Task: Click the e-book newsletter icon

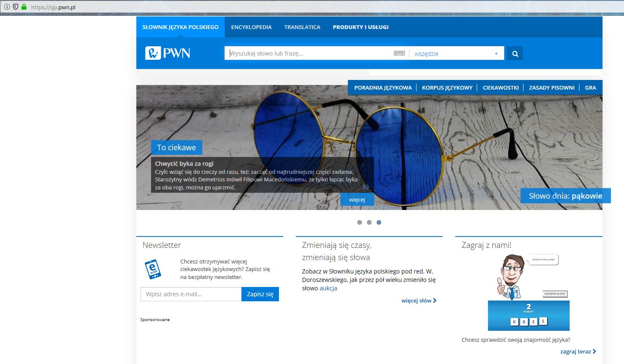Action: click(153, 269)
